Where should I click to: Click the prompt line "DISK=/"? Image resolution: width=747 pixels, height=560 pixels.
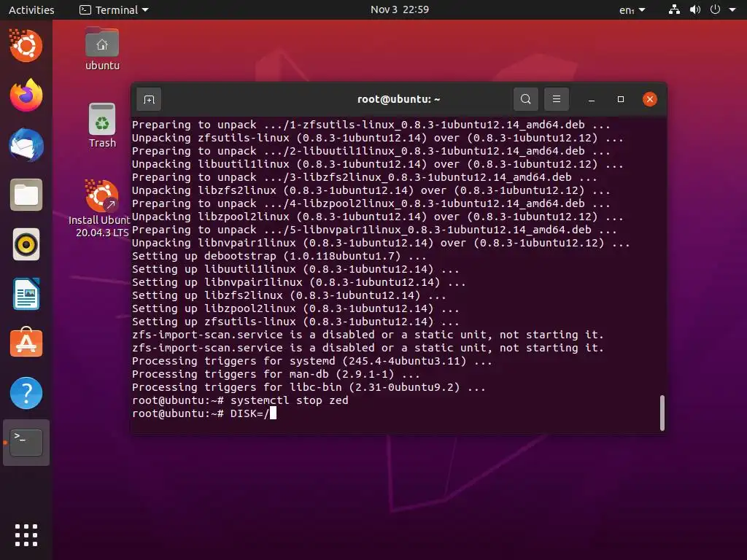tap(204, 413)
